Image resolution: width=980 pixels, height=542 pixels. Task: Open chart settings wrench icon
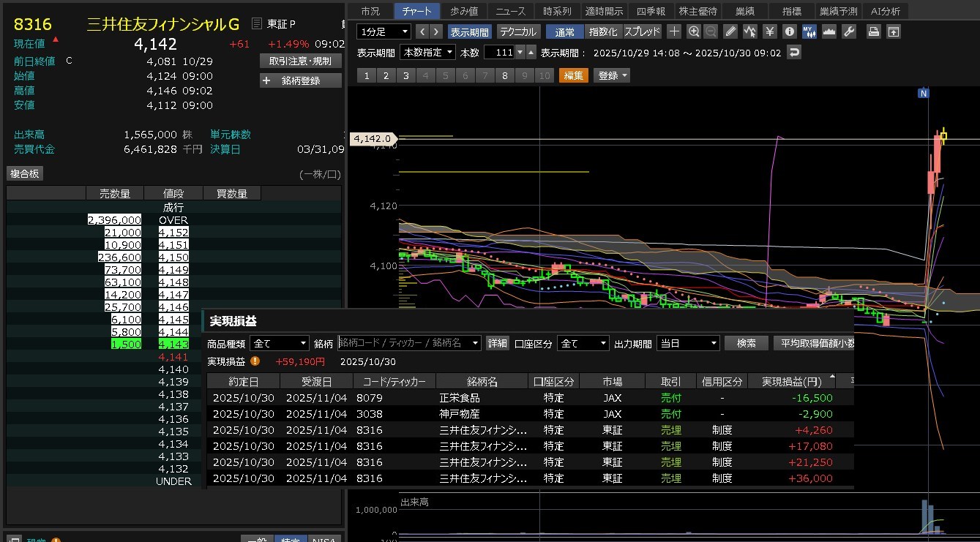pos(849,31)
